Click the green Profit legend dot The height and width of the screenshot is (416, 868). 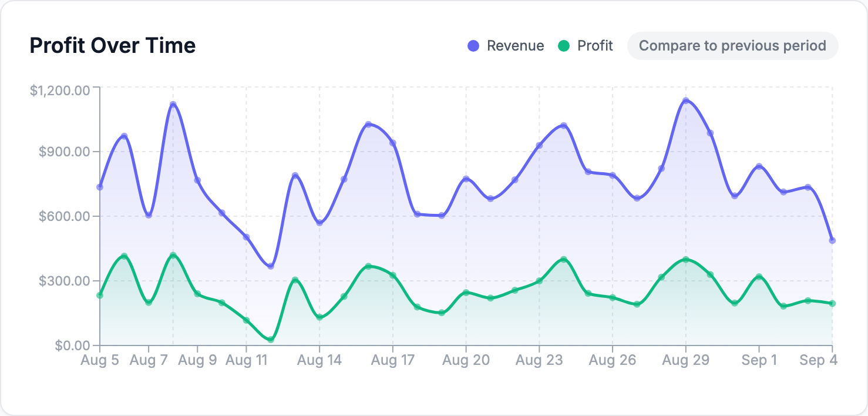(x=564, y=46)
